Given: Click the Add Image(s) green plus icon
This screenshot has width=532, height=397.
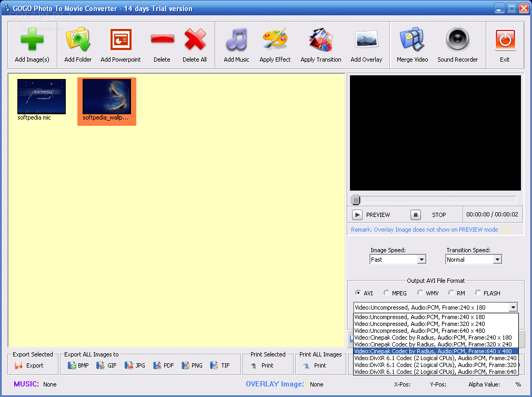Looking at the screenshot, I should [x=32, y=39].
